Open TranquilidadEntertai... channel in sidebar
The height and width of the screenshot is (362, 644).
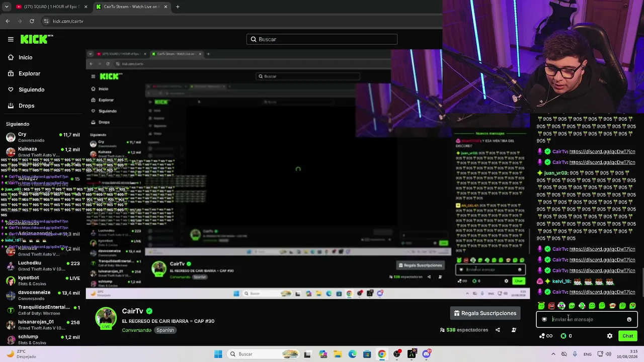tap(43, 310)
